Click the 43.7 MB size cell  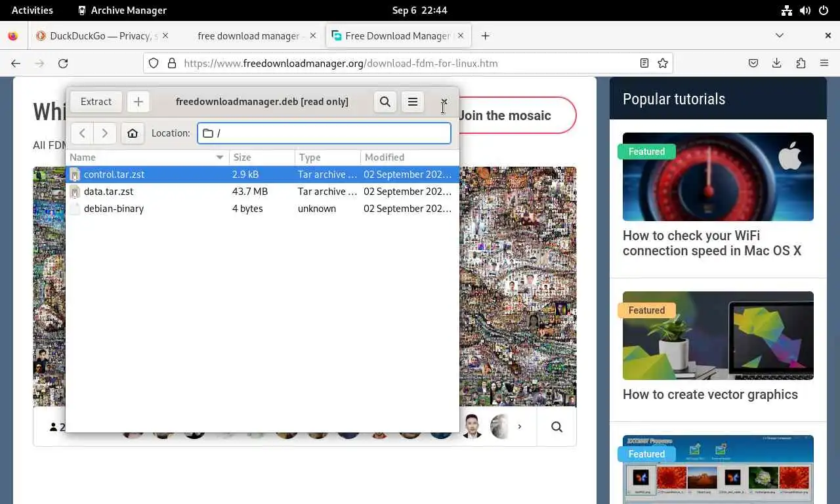[x=250, y=192]
